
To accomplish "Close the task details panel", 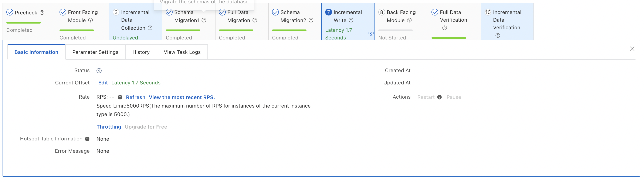I will [x=632, y=49].
